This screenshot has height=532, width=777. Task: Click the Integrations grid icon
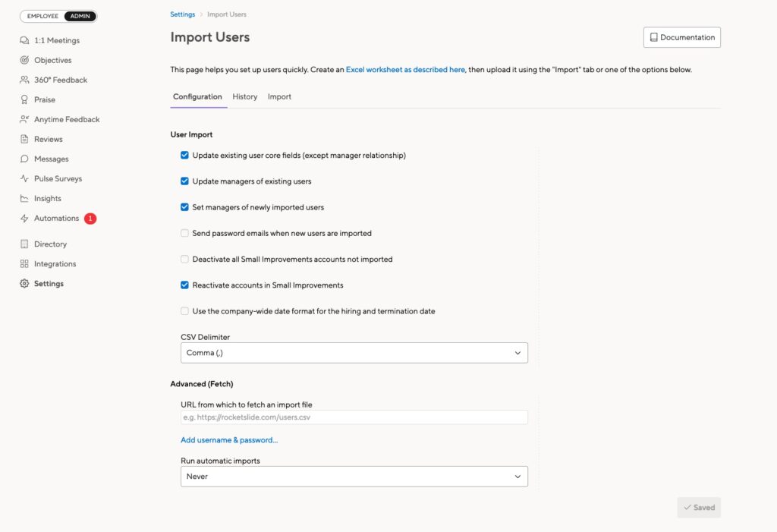tap(24, 264)
